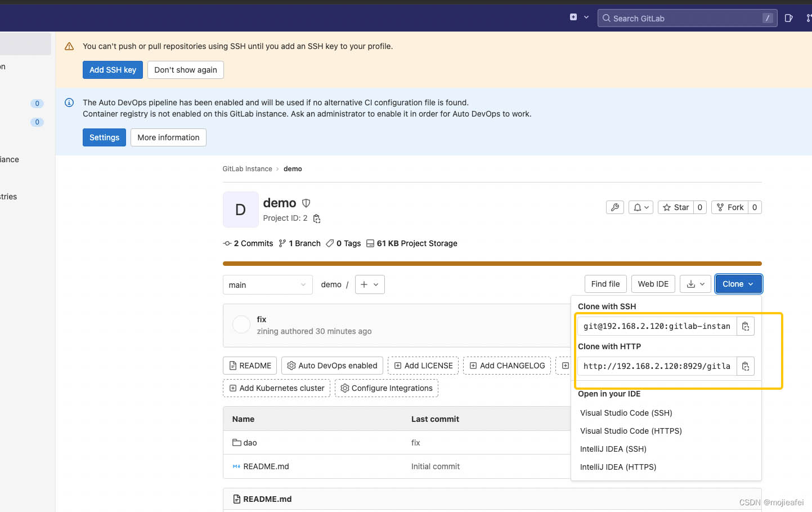The image size is (812, 512).
Task: Open the main branch selector dropdown
Action: [x=267, y=284]
